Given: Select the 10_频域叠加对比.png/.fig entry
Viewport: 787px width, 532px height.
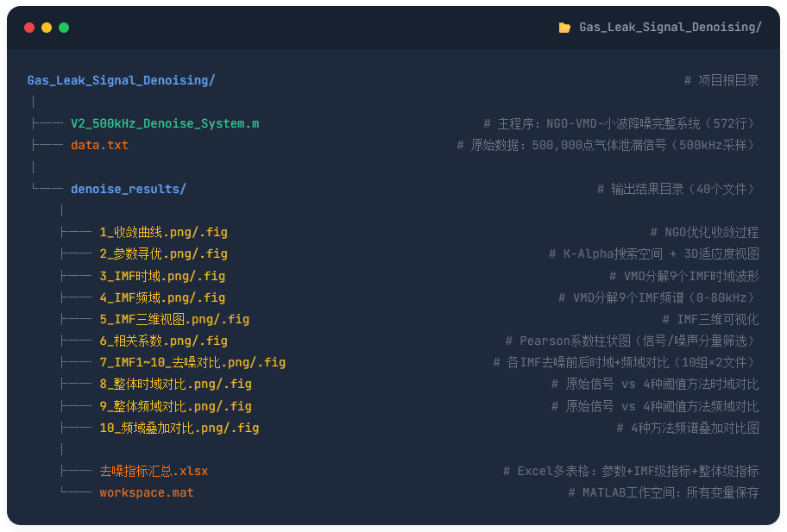Looking at the screenshot, I should (x=179, y=428).
